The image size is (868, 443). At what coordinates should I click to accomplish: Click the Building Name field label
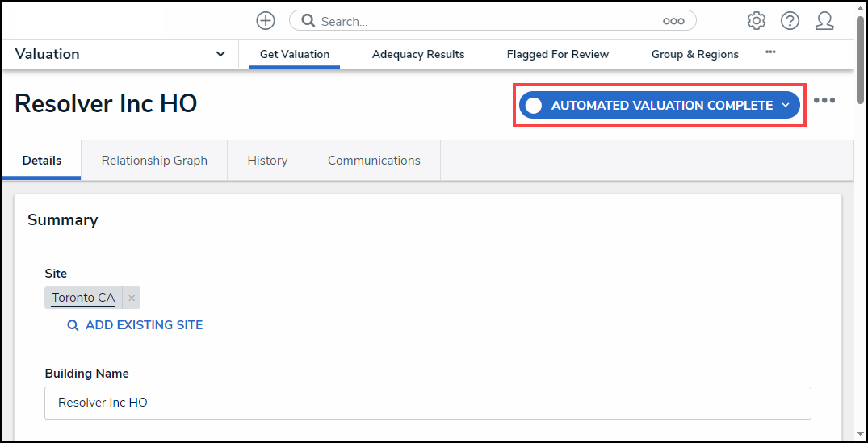(86, 374)
